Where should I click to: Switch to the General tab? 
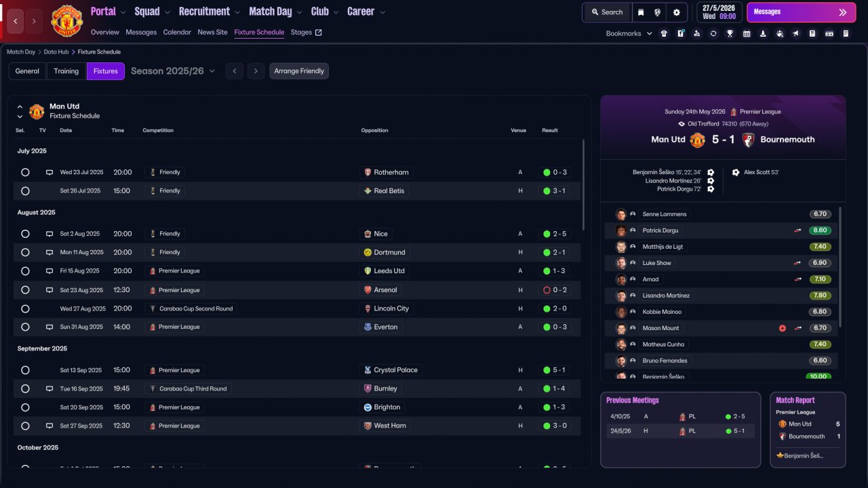pyautogui.click(x=27, y=71)
